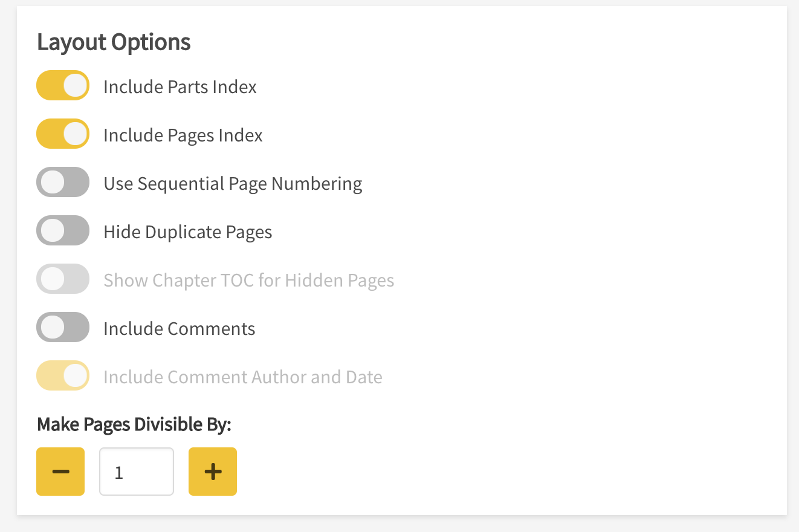Turn off the Include Pages Index switch
Screen dimensions: 799x532
63,134
